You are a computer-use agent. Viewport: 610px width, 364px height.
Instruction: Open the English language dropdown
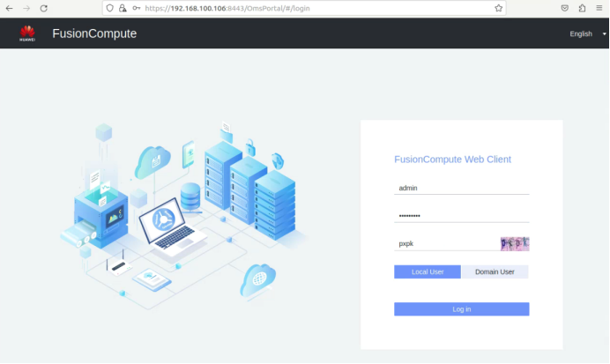[x=587, y=33]
